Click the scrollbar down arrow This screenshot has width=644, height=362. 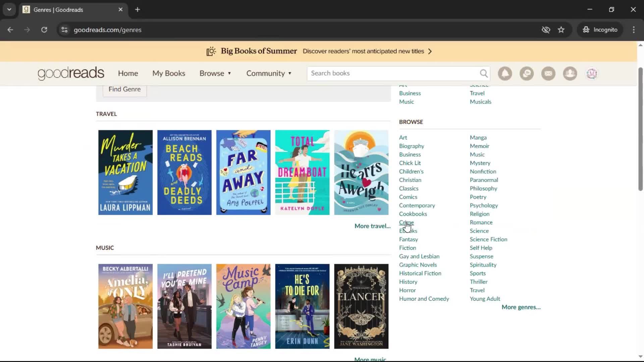click(x=640, y=357)
